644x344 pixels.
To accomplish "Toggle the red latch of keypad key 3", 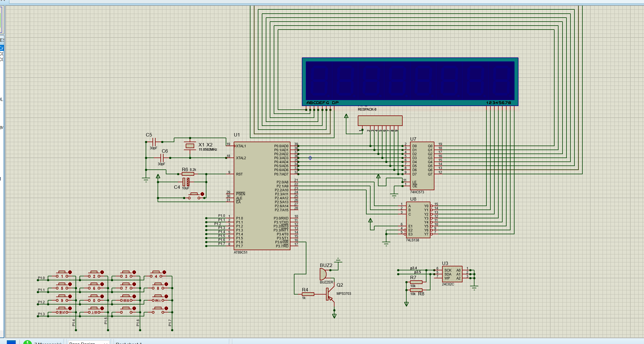I will pos(134,272).
